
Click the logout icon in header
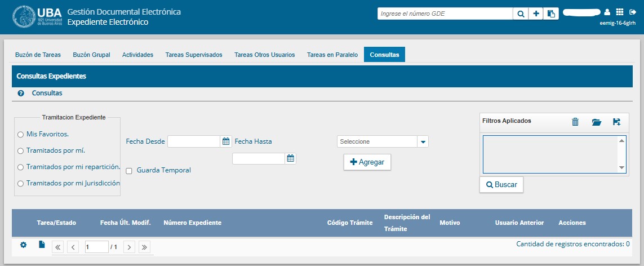tap(633, 12)
